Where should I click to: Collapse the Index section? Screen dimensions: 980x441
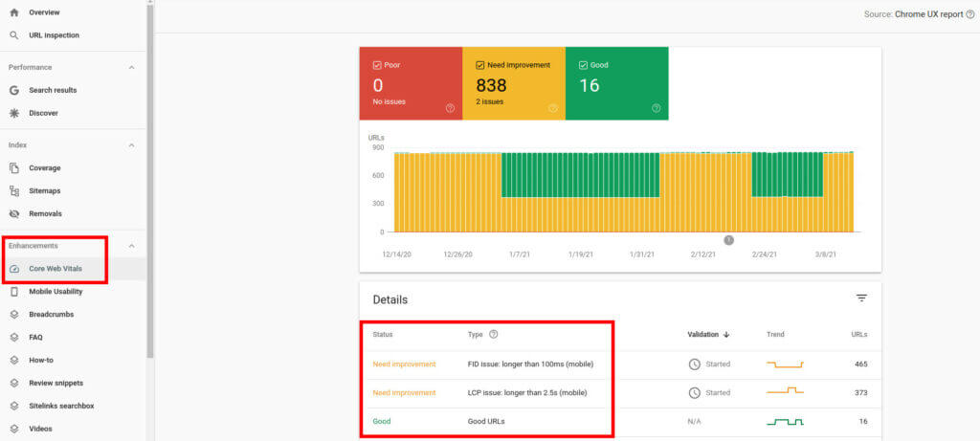click(131, 144)
